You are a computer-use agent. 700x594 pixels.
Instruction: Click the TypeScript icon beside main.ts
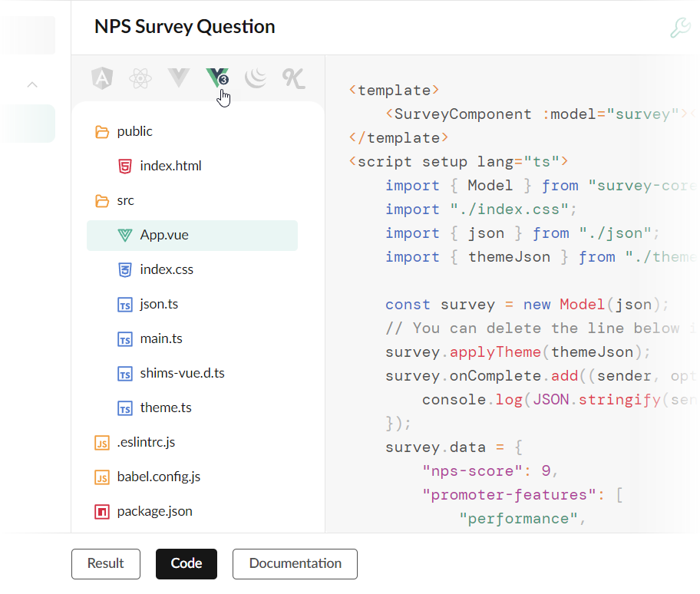pyautogui.click(x=124, y=338)
